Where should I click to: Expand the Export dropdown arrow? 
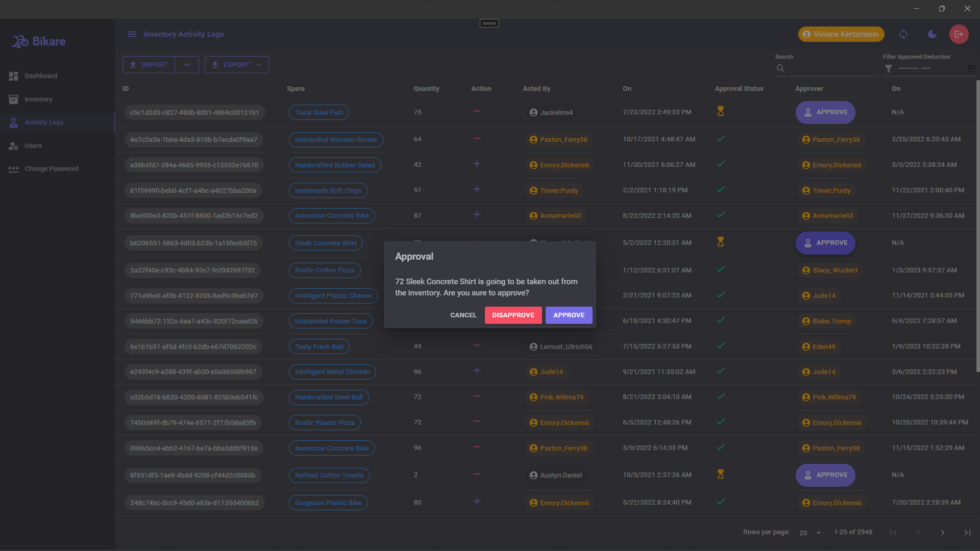click(258, 65)
